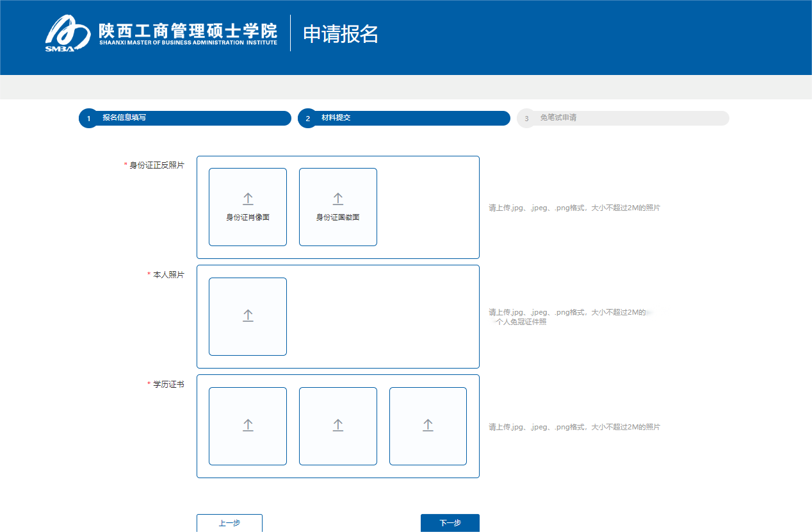Click step 3 number circle
The height and width of the screenshot is (532, 812).
point(526,119)
